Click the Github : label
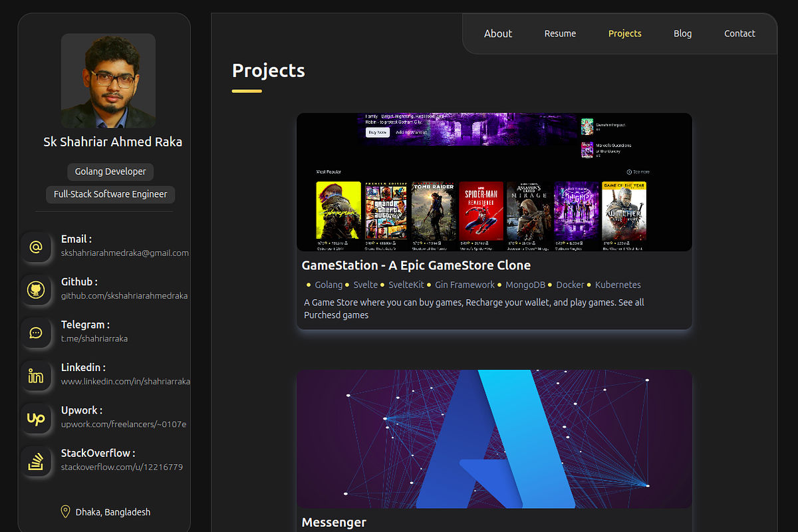This screenshot has width=798, height=532. click(x=79, y=282)
